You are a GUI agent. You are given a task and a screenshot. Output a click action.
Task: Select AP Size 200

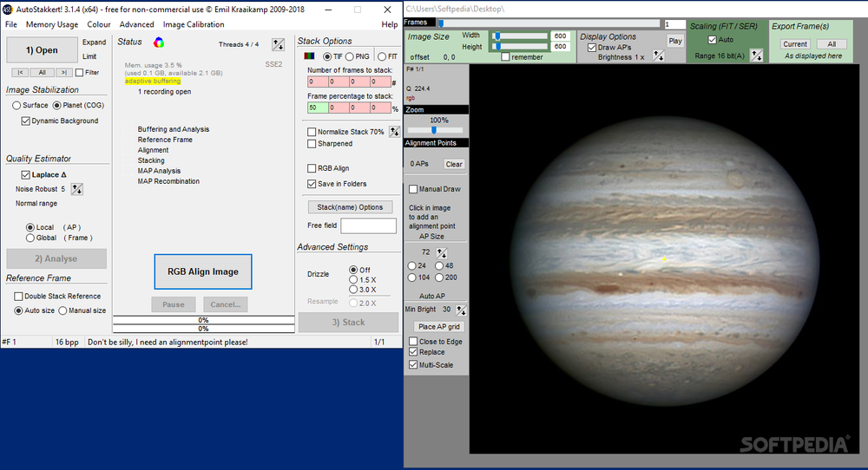439,277
